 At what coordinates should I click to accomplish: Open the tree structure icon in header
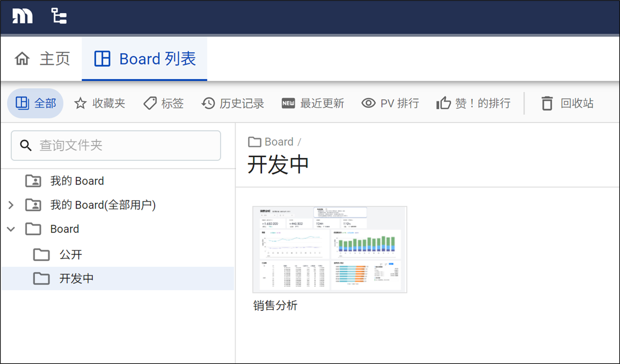click(59, 16)
